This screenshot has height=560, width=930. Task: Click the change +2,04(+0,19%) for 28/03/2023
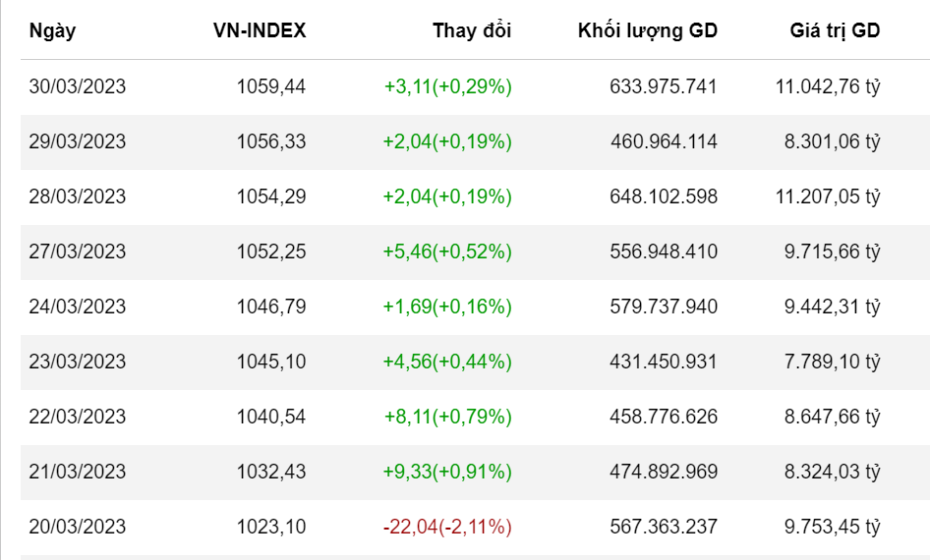click(x=447, y=197)
